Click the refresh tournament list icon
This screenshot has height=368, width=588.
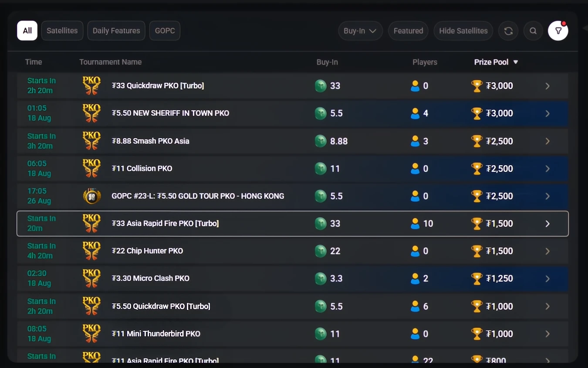(508, 31)
